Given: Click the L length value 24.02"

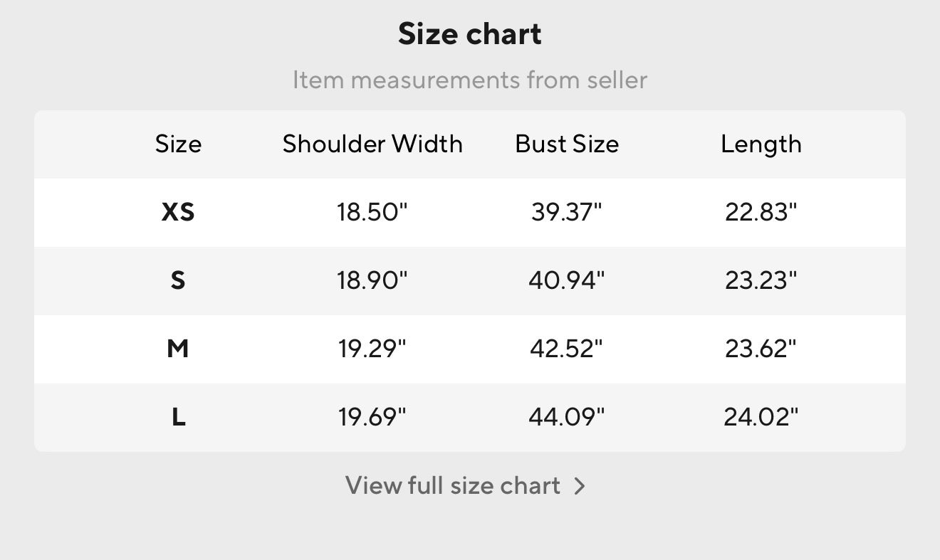Looking at the screenshot, I should [x=761, y=417].
